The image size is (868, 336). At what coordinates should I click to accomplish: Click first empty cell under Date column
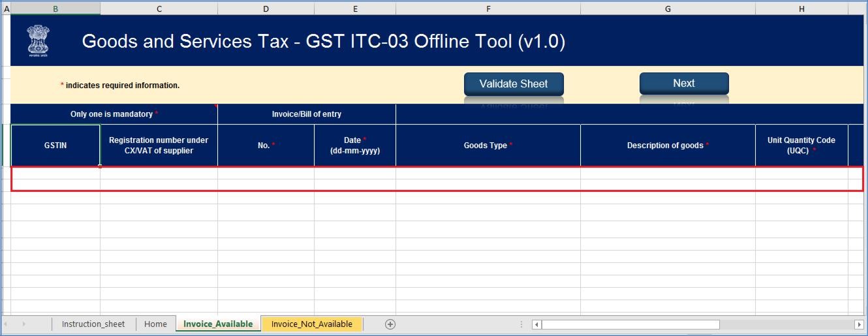pos(355,173)
